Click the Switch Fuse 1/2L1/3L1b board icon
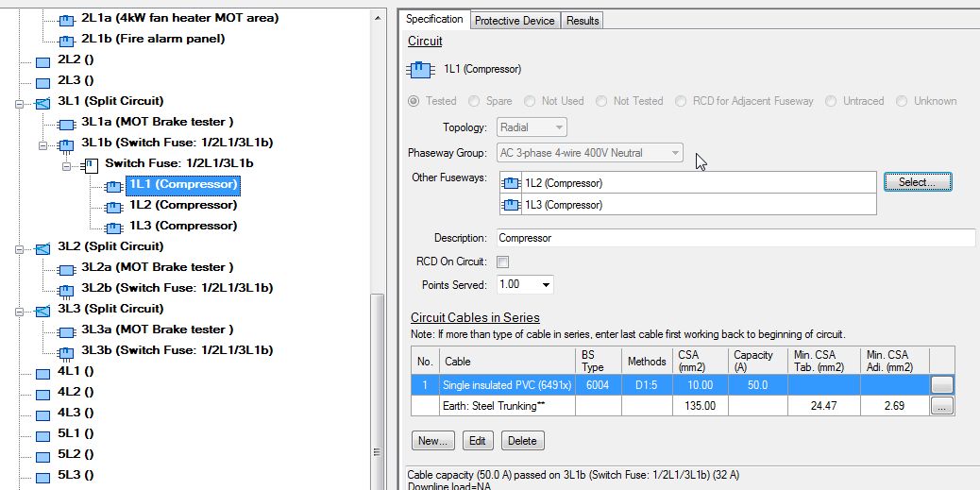The width and height of the screenshot is (980, 490). point(92,165)
